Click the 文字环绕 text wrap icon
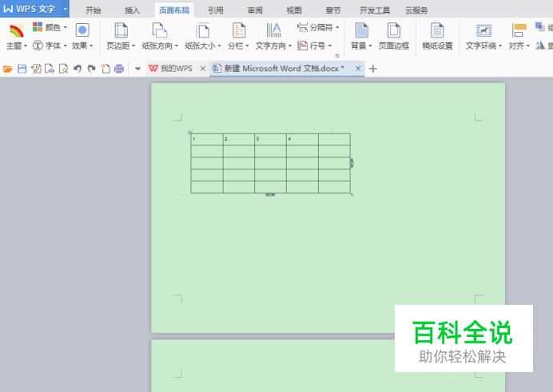 (x=483, y=30)
